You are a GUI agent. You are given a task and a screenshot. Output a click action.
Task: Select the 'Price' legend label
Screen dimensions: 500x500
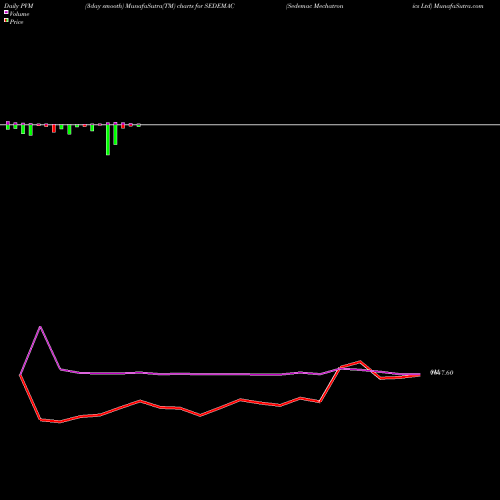point(17,22)
